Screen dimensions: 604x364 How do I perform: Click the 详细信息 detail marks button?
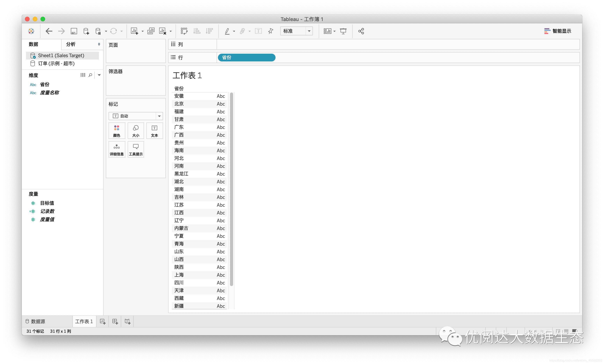coord(117,149)
